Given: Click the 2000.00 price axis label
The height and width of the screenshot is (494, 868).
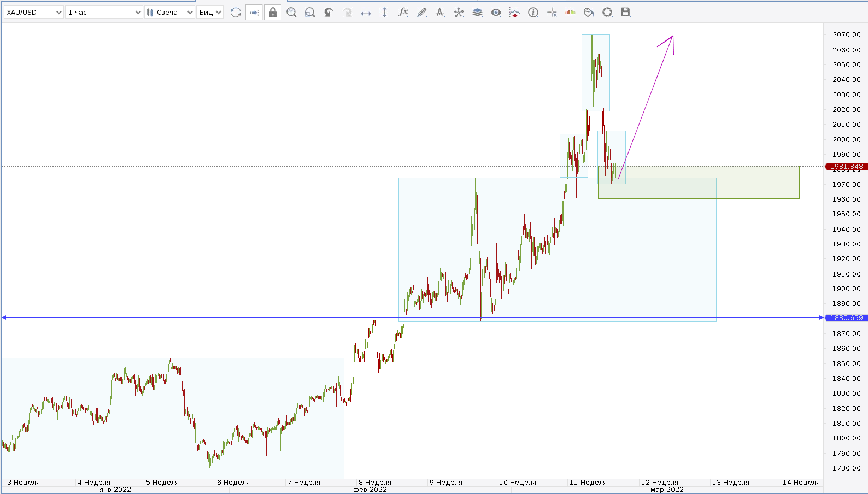Looking at the screenshot, I should 846,140.
